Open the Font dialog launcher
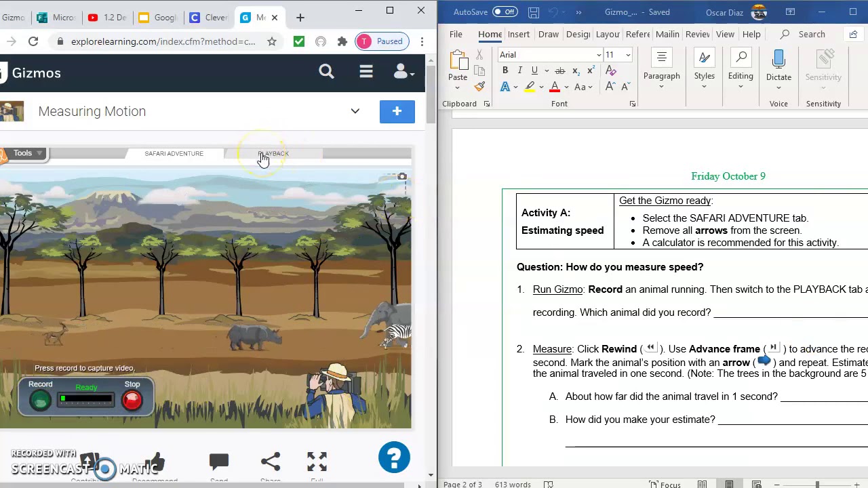868x488 pixels. pyautogui.click(x=632, y=104)
